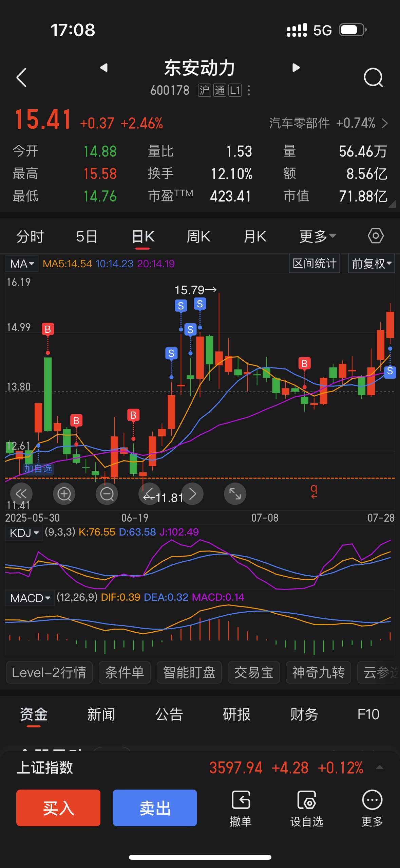Open the 财务 tab
400x868 pixels.
pos(304,714)
